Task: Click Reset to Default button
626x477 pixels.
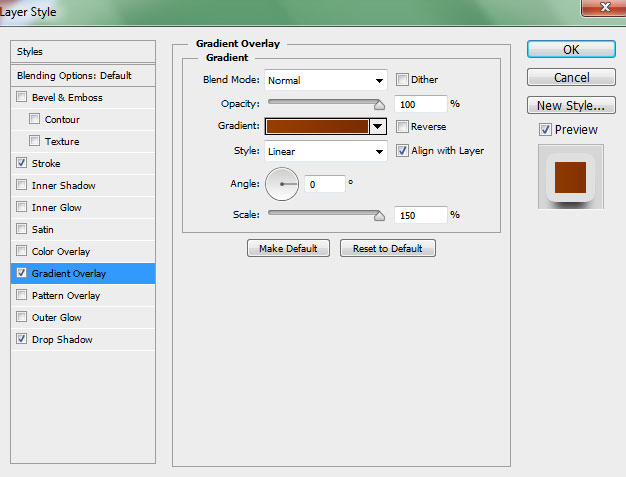Action: click(x=388, y=248)
